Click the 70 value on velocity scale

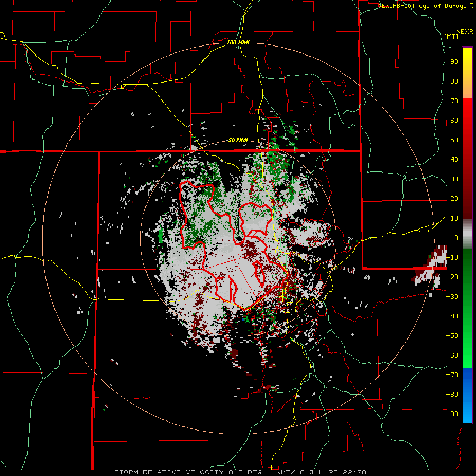tap(454, 101)
